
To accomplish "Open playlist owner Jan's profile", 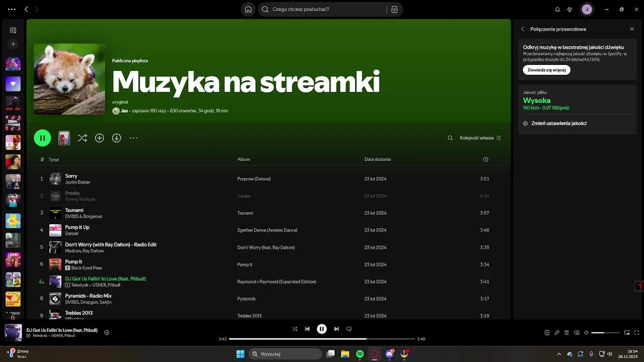I will click(124, 111).
